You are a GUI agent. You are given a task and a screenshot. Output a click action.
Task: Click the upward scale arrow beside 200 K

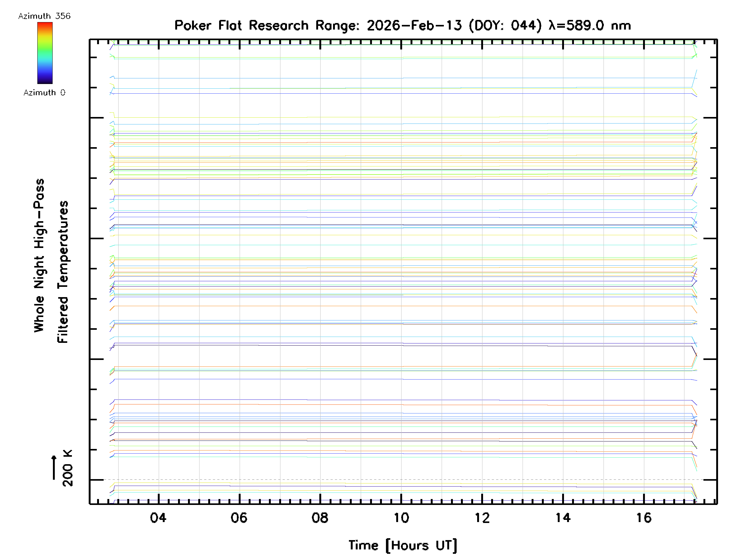click(54, 467)
